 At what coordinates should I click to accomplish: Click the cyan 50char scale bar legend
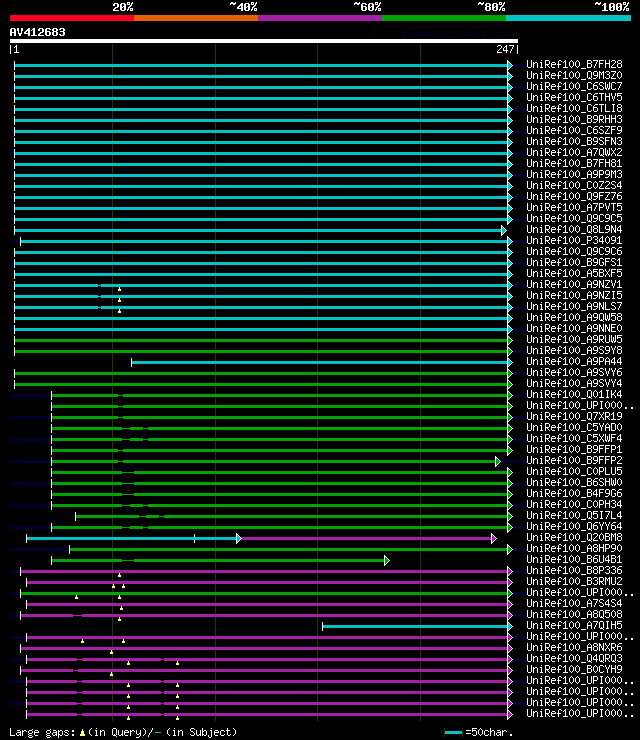click(x=453, y=732)
